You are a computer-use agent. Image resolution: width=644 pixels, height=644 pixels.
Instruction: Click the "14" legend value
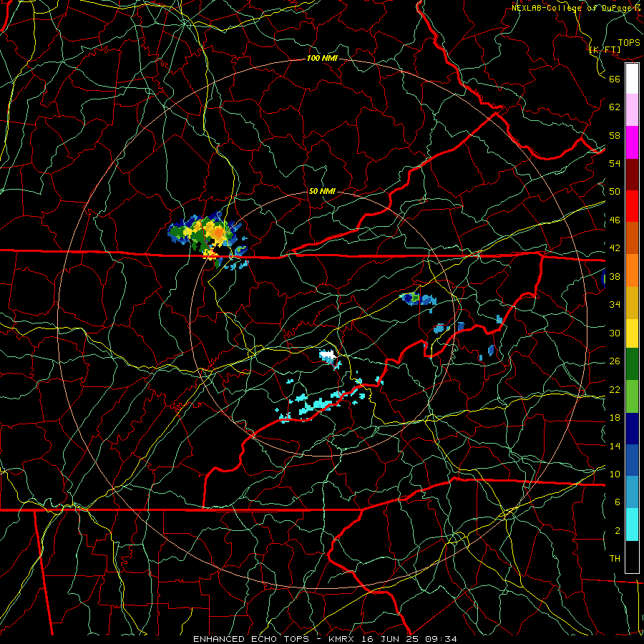615,446
